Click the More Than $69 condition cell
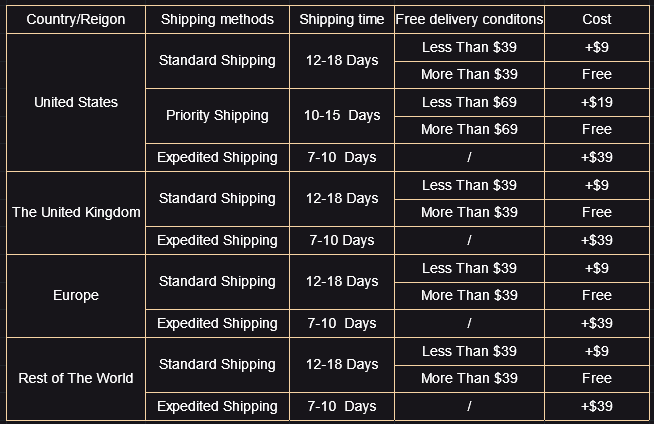Image resolution: width=654 pixels, height=424 pixels. click(469, 130)
